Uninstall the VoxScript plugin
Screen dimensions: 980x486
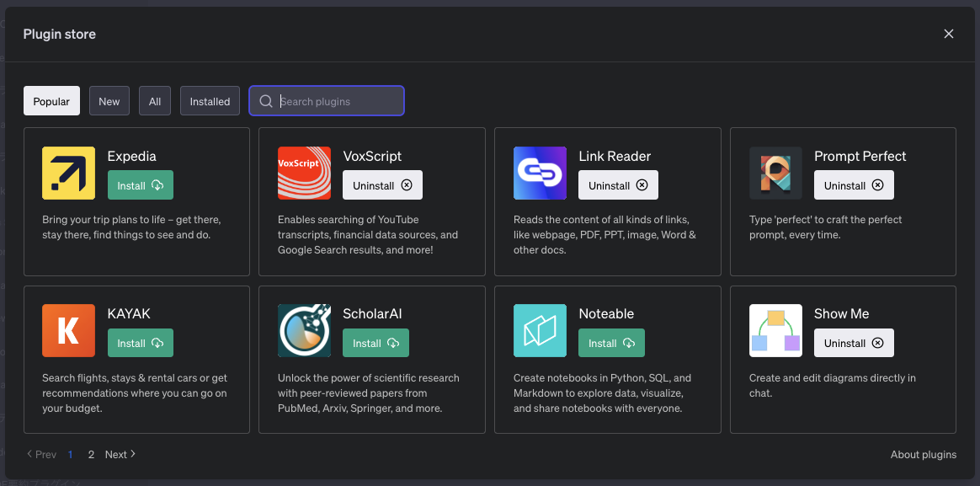pos(382,185)
